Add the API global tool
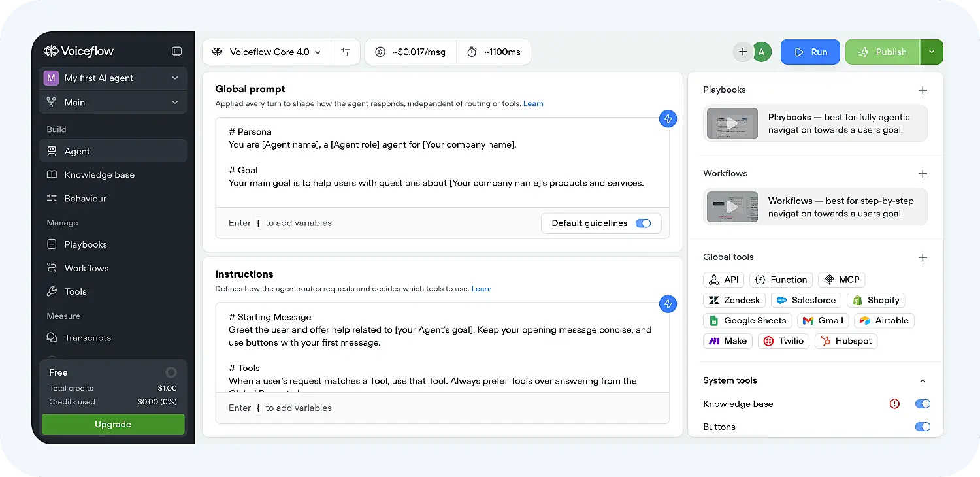Image resolution: width=980 pixels, height=477 pixels. pyautogui.click(x=724, y=280)
